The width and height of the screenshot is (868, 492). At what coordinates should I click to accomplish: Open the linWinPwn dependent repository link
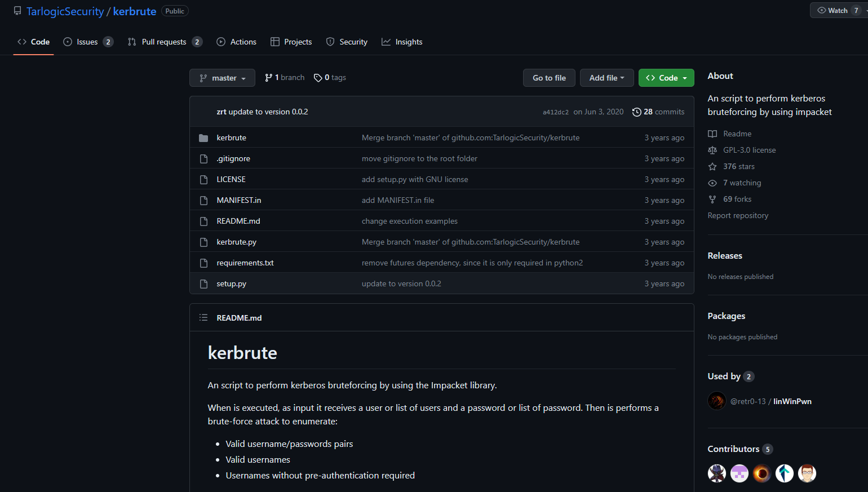[x=792, y=402]
